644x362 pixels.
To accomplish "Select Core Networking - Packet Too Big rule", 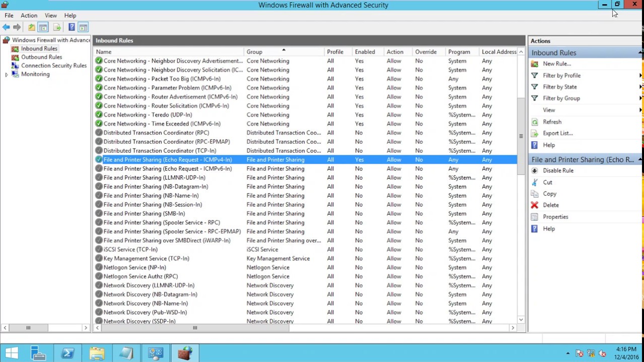I will (305, 79).
